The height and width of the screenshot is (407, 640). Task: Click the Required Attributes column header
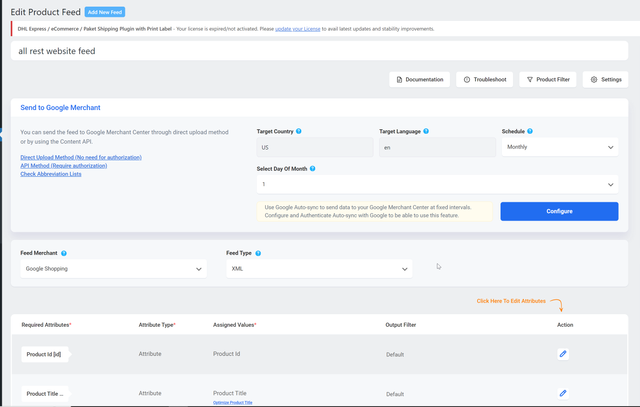[47, 325]
